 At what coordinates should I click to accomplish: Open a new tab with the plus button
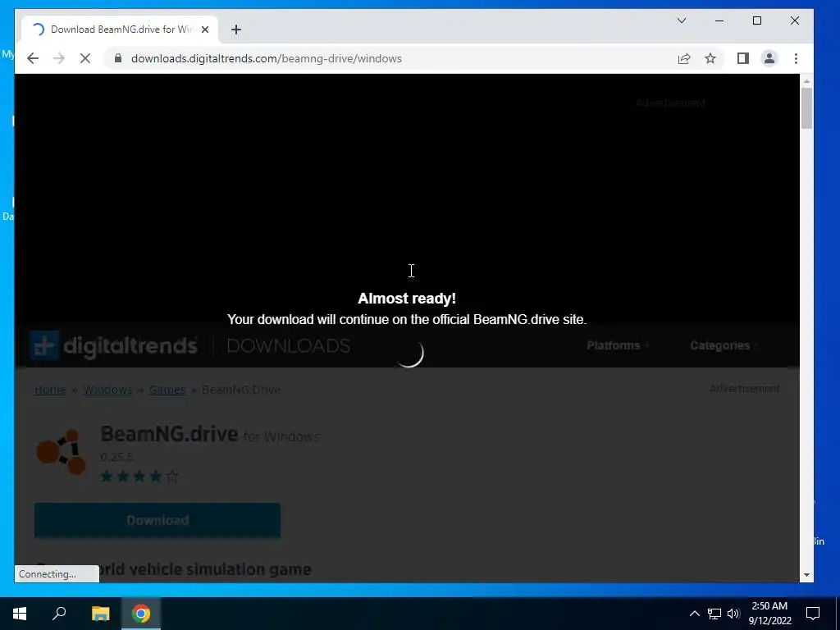pos(236,30)
